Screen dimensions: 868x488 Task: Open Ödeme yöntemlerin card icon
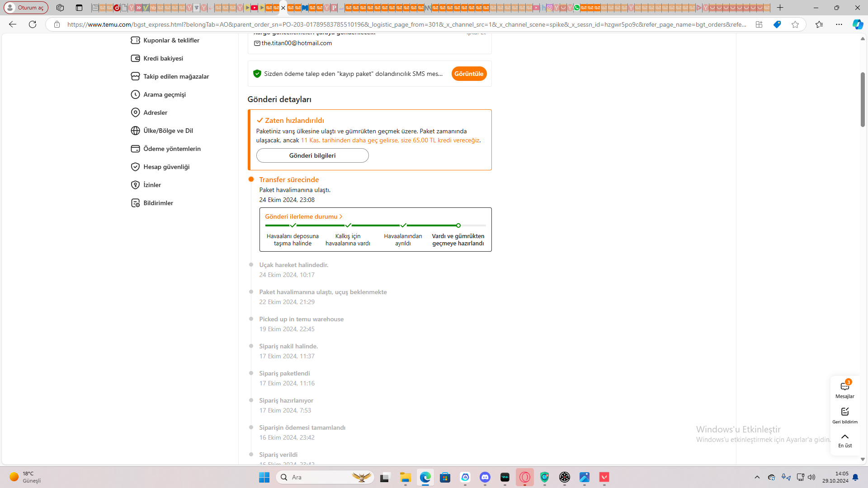coord(135,149)
